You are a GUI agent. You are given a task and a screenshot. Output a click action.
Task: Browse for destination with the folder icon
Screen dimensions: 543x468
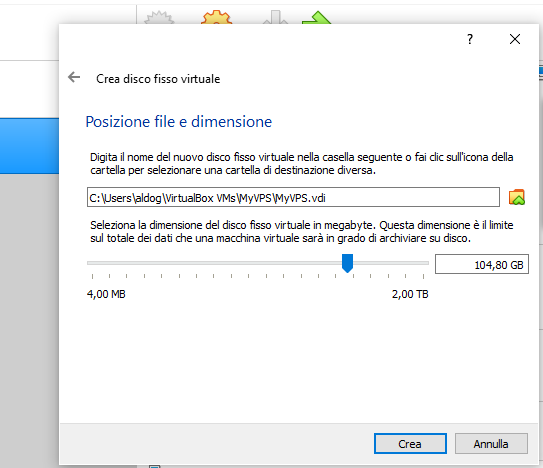click(x=517, y=197)
